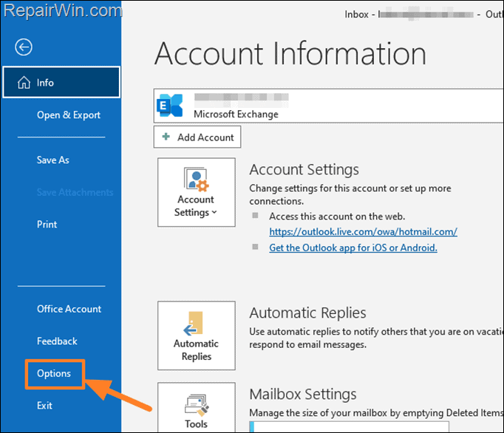Click the Mailbox Tools icon
The image size is (504, 433).
197,405
